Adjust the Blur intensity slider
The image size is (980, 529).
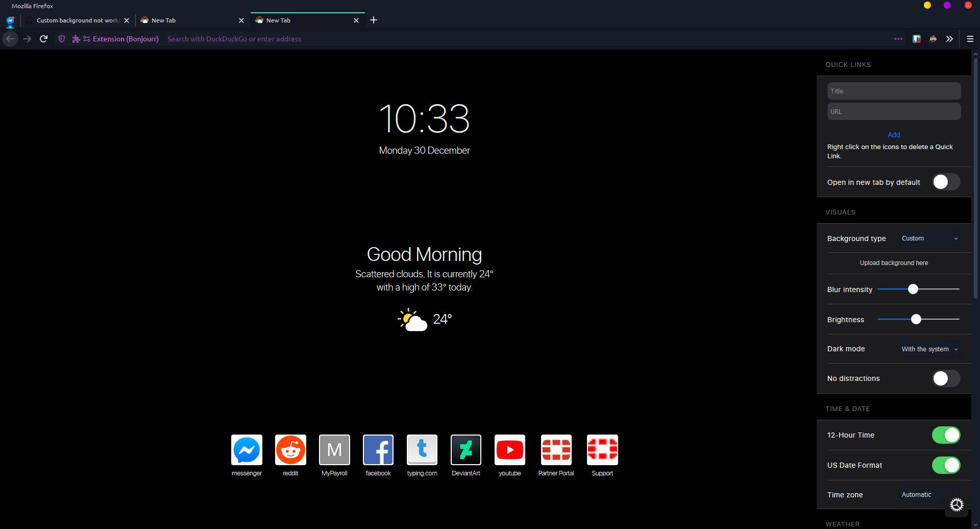pyautogui.click(x=913, y=289)
